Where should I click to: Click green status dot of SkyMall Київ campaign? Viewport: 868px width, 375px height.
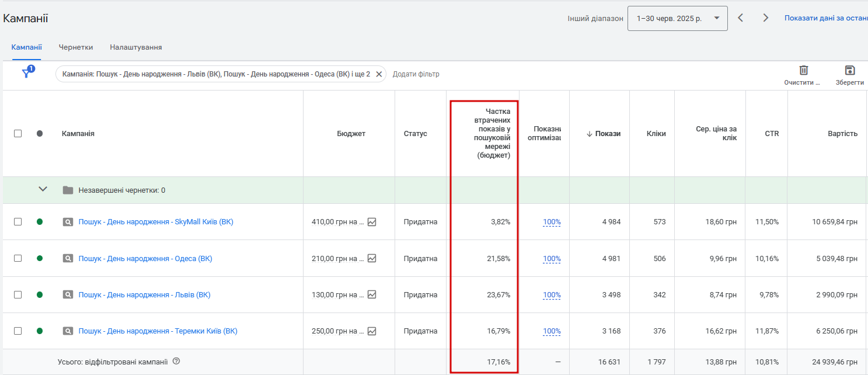[x=40, y=222]
